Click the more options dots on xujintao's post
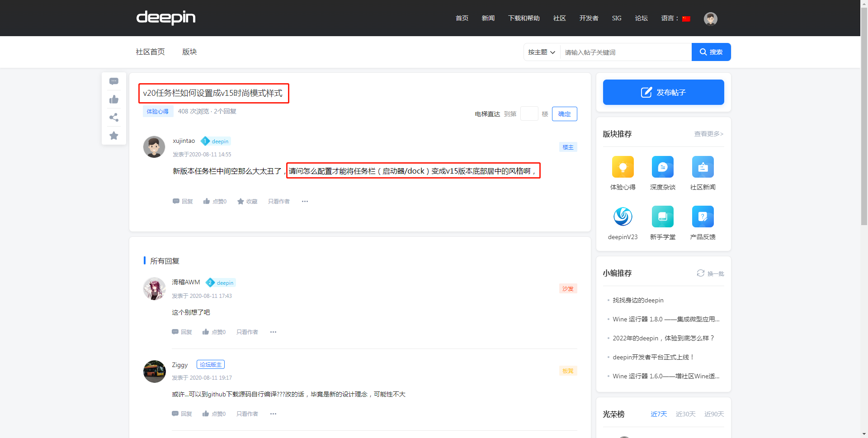868x438 pixels. 305,202
